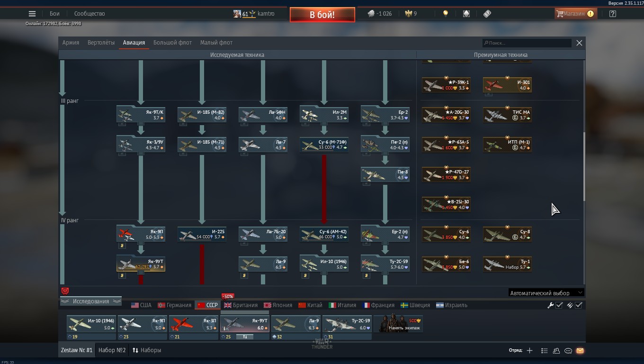Click the research tree vertical scrollbar
This screenshot has height=364, width=644.
pyautogui.click(x=584, y=166)
